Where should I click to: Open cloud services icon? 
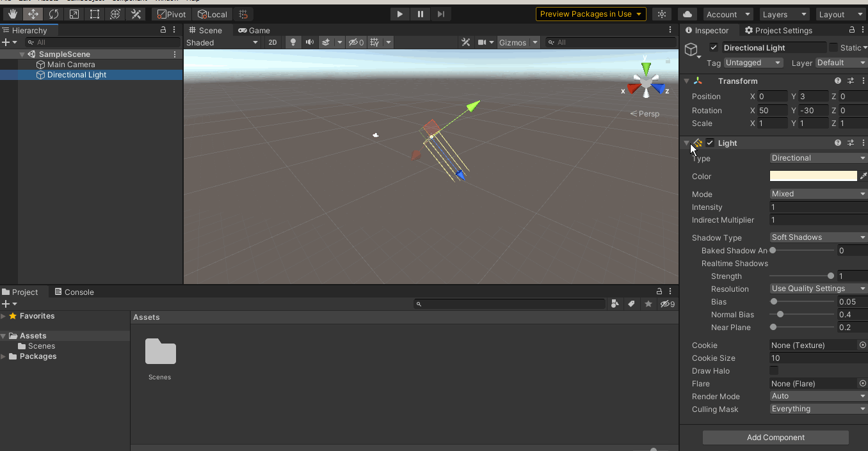687,14
